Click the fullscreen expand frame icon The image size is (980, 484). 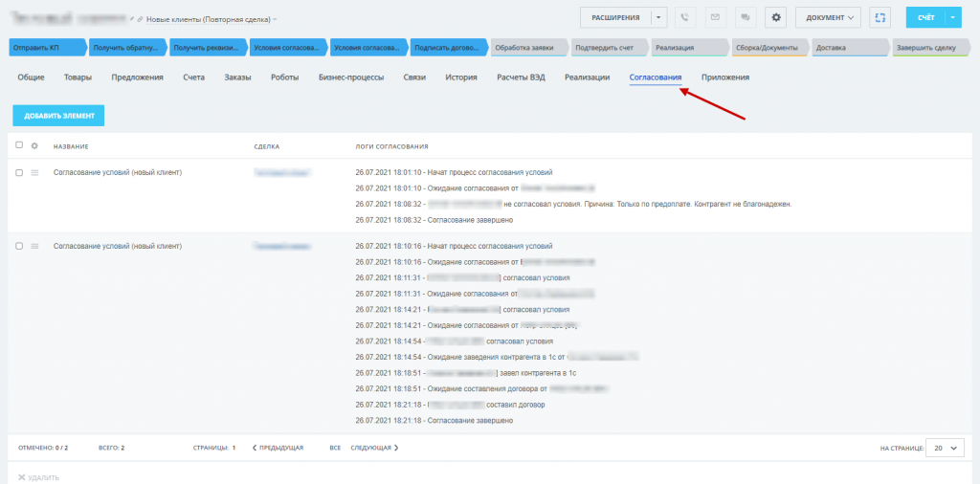point(881,17)
